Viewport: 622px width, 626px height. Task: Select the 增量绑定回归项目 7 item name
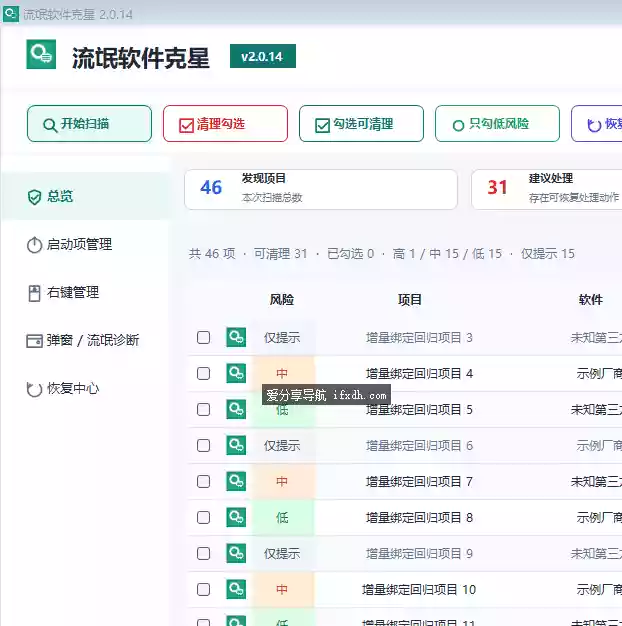419,482
